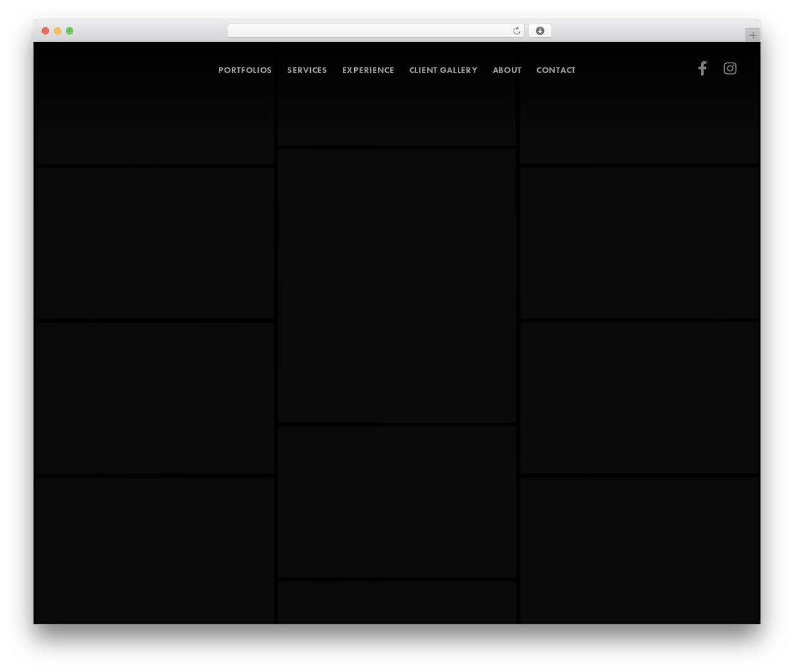794x672 pixels.
Task: Focus the browser address bar
Action: (x=376, y=31)
